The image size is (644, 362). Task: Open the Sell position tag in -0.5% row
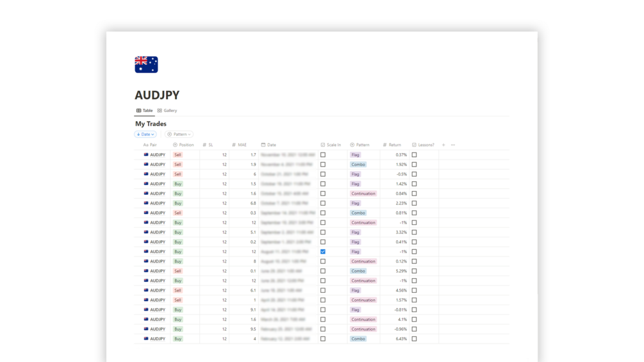[x=178, y=174]
